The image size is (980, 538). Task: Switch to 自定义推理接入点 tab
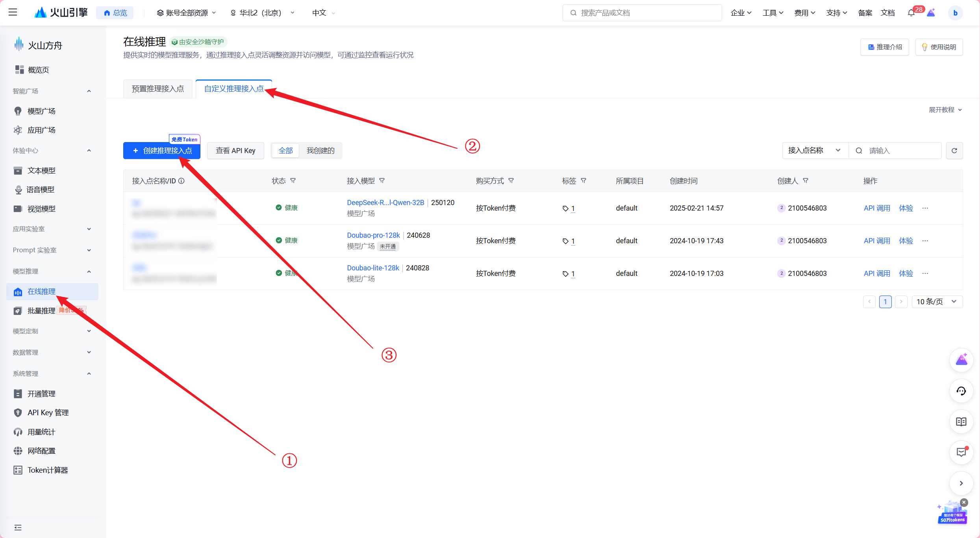click(234, 89)
